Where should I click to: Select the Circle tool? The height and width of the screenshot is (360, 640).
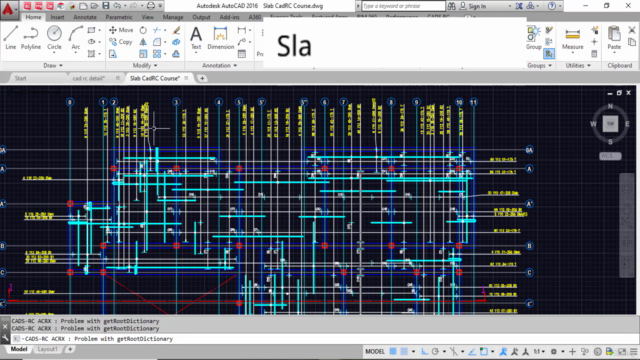pos(54,38)
